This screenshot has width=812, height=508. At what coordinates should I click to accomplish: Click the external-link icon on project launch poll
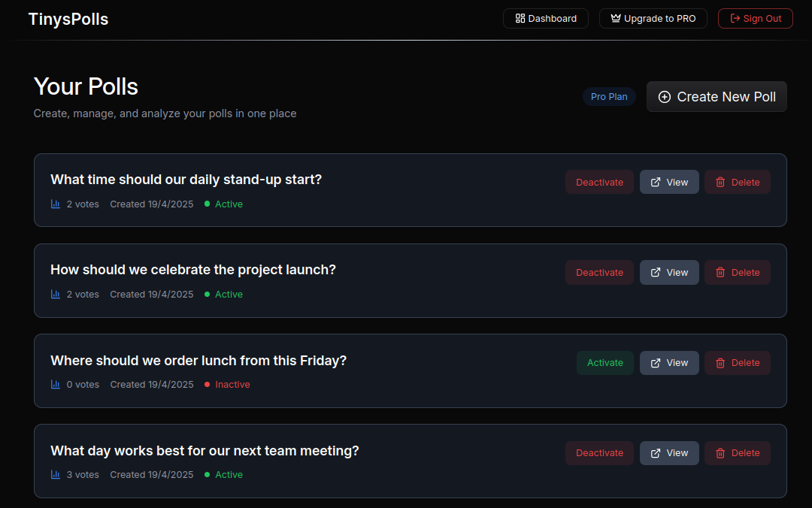click(x=656, y=273)
